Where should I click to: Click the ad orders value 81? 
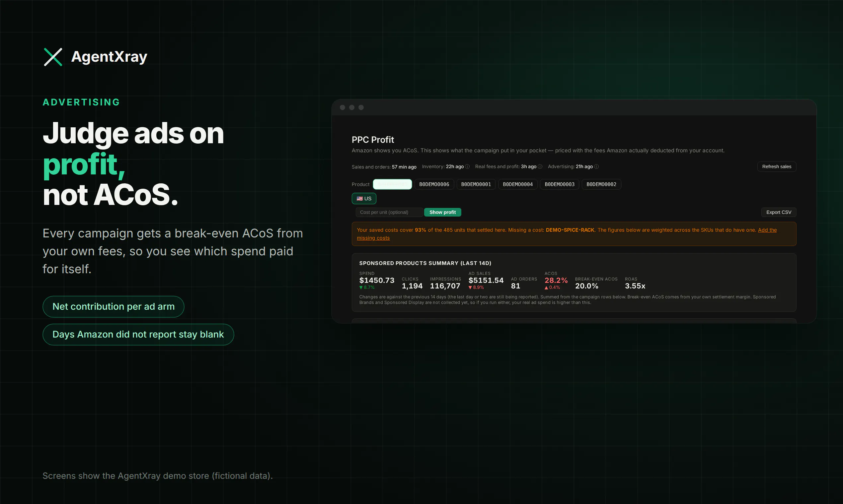(x=516, y=286)
